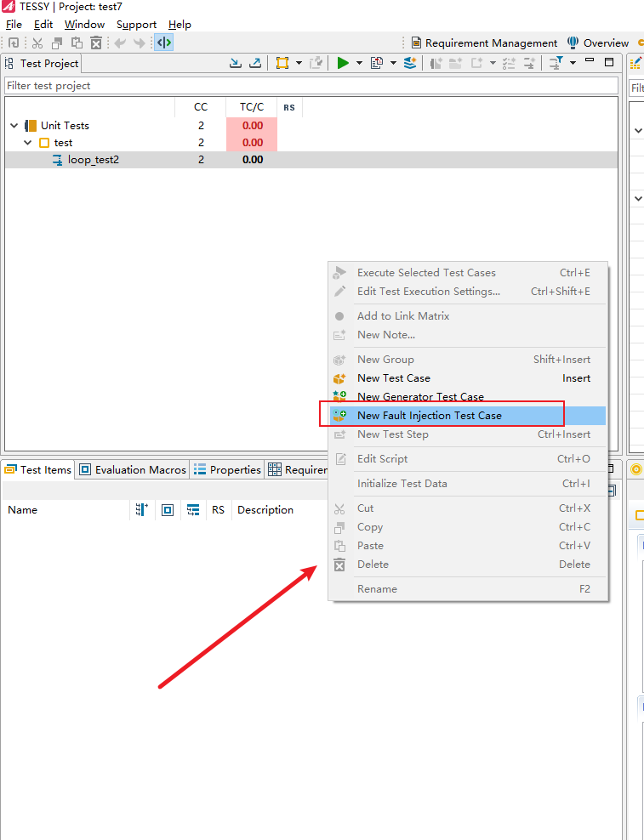Open the File menu
This screenshot has height=840, width=644.
coord(14,25)
